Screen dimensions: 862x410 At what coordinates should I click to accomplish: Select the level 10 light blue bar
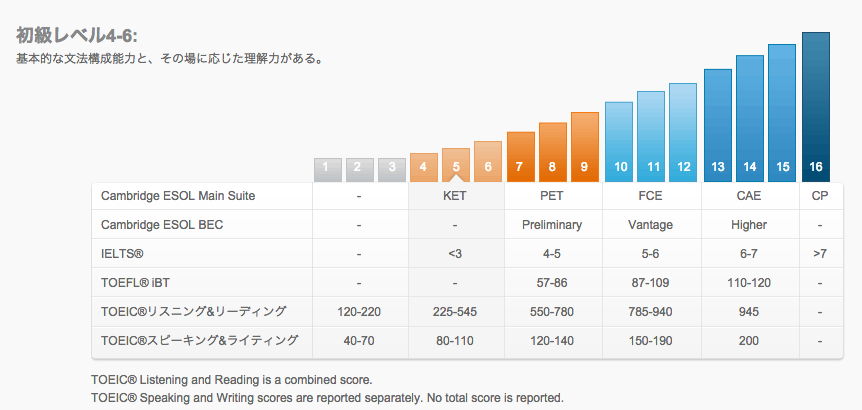(618, 142)
